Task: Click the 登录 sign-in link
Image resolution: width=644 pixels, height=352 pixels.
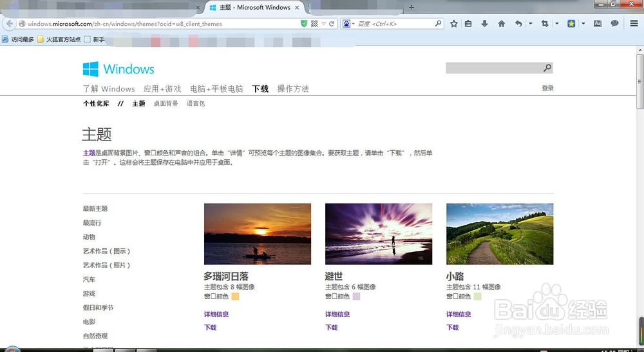Action: coord(547,88)
